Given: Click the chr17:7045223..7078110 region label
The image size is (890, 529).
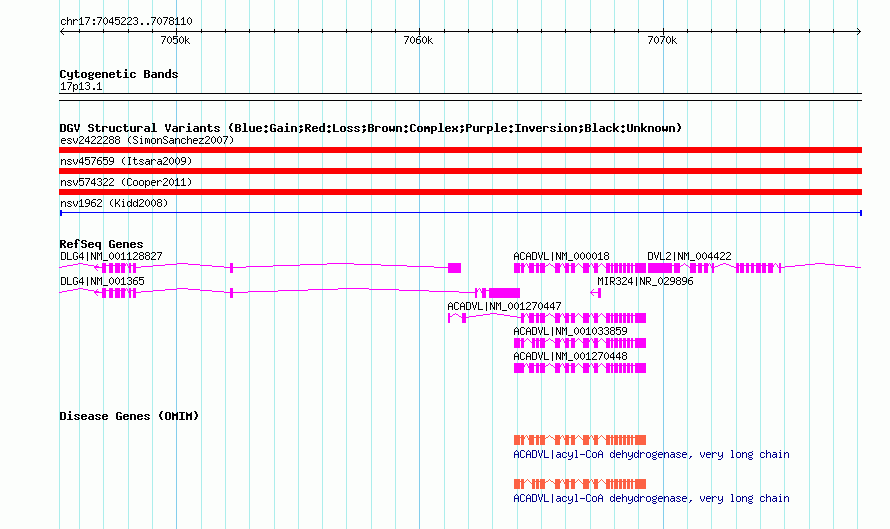Looking at the screenshot, I should pos(126,21).
